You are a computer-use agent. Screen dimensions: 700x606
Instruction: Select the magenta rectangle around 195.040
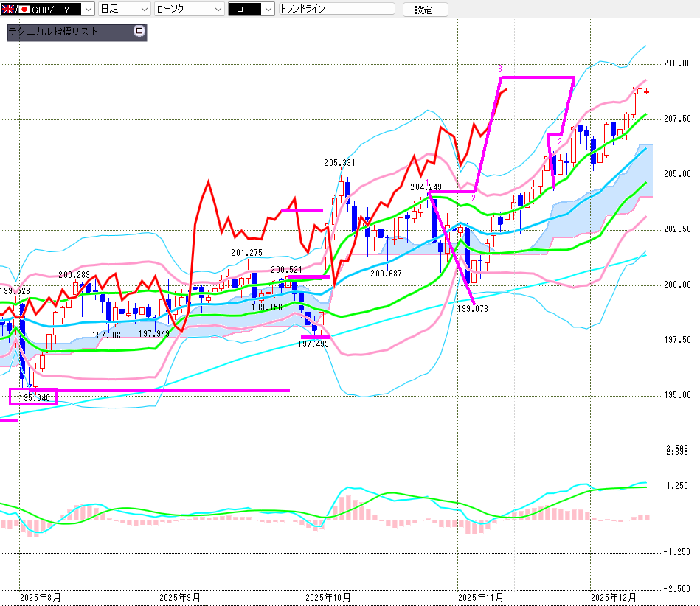(x=32, y=397)
